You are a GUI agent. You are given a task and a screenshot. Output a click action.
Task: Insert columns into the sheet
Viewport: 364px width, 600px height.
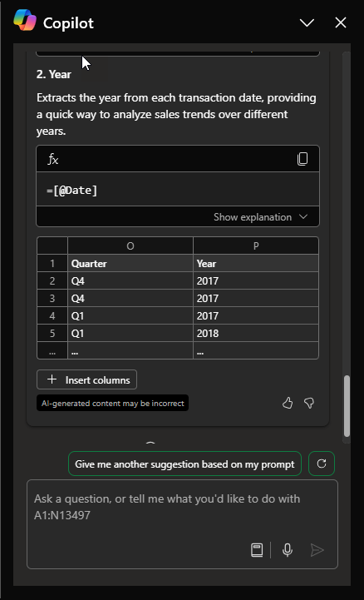(x=86, y=379)
